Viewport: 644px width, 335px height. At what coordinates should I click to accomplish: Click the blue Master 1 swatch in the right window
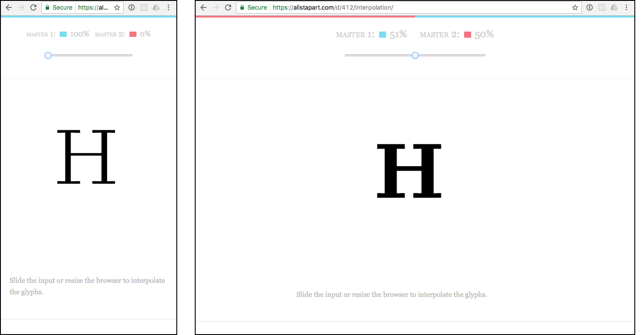click(x=383, y=35)
